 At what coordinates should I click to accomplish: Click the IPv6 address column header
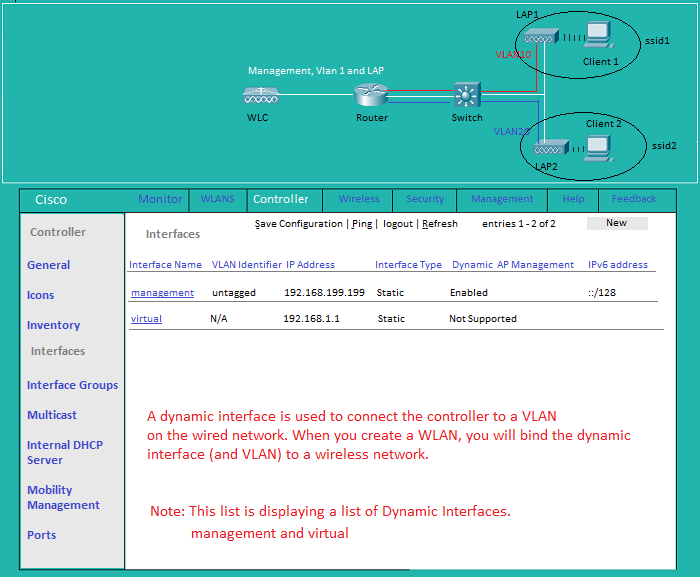click(x=618, y=265)
